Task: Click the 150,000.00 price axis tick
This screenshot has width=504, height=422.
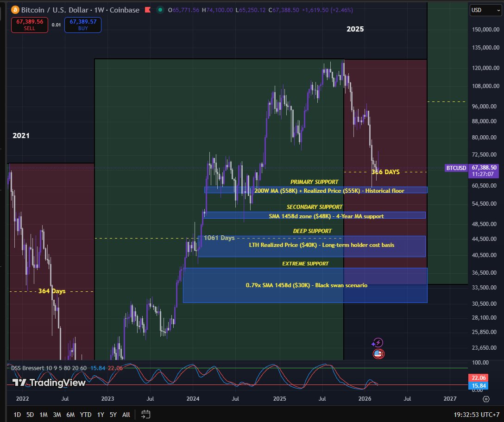Action: click(485, 30)
